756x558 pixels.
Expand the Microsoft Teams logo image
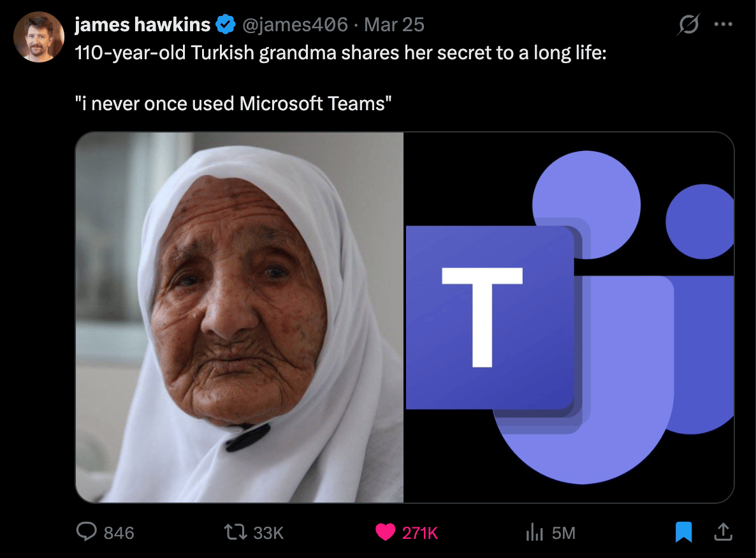coord(569,317)
